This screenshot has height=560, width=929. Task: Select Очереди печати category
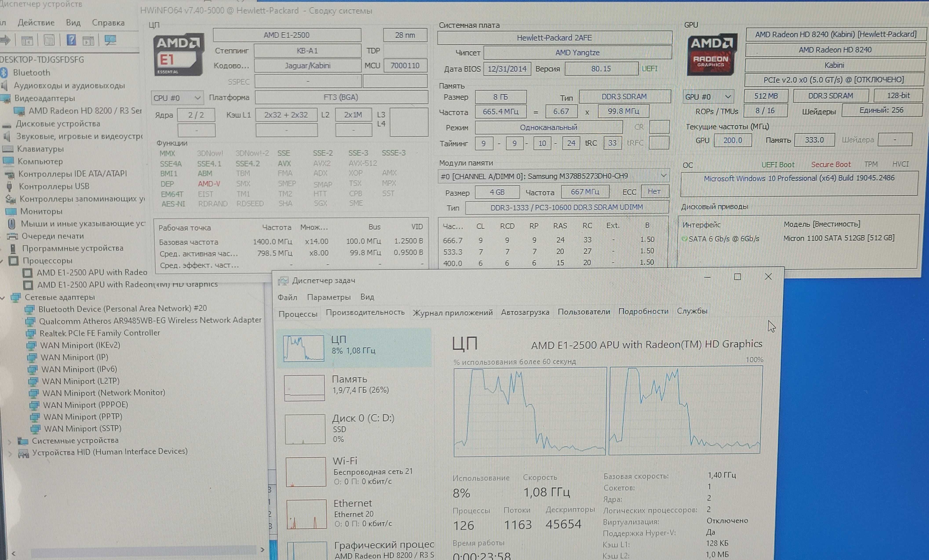click(52, 236)
